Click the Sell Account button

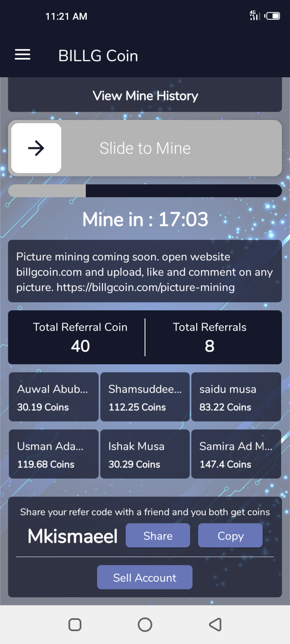tap(145, 577)
